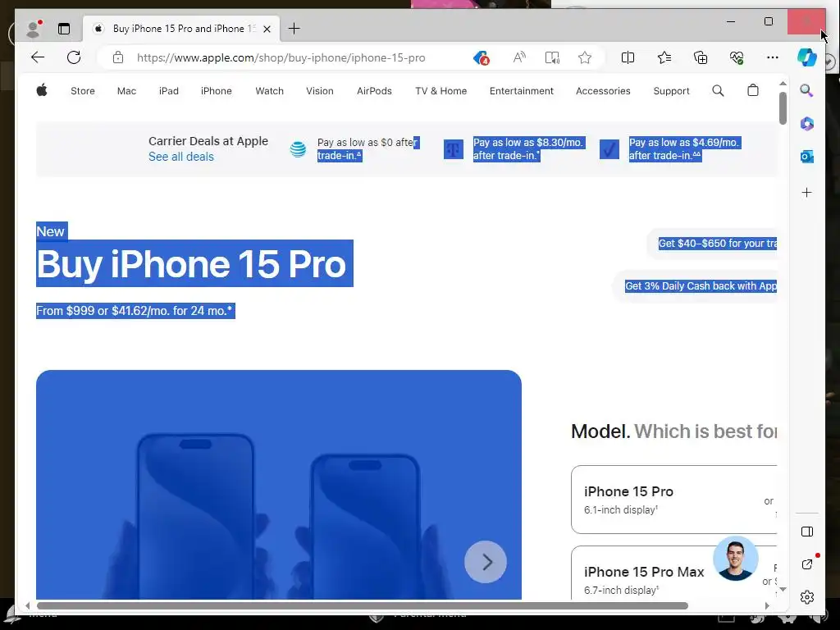
Task: Open the iPhone menu item
Action: pyautogui.click(x=217, y=91)
